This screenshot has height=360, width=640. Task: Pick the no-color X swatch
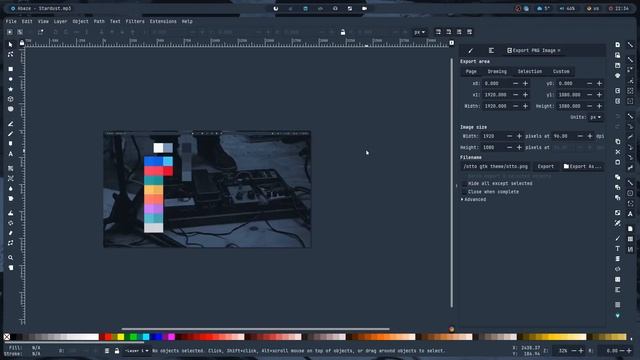(x=7, y=337)
